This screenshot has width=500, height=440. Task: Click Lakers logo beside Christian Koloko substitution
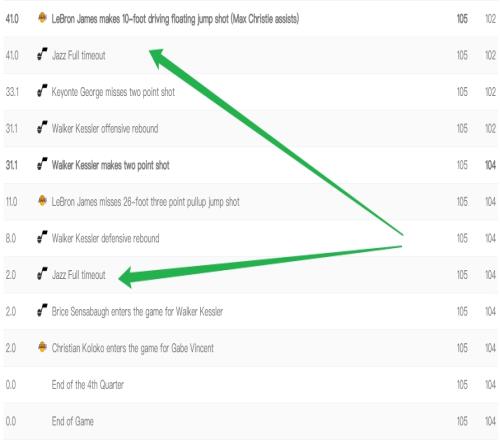click(42, 347)
